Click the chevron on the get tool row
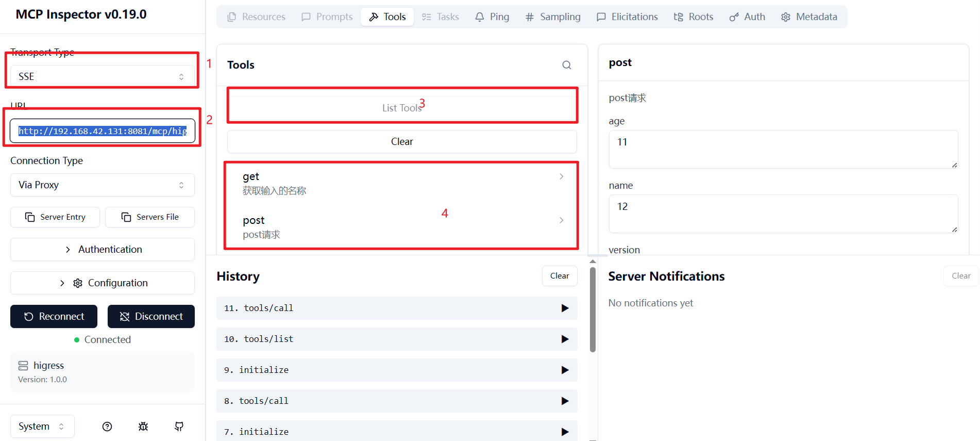Screen dimensions: 980x441 tap(562, 176)
